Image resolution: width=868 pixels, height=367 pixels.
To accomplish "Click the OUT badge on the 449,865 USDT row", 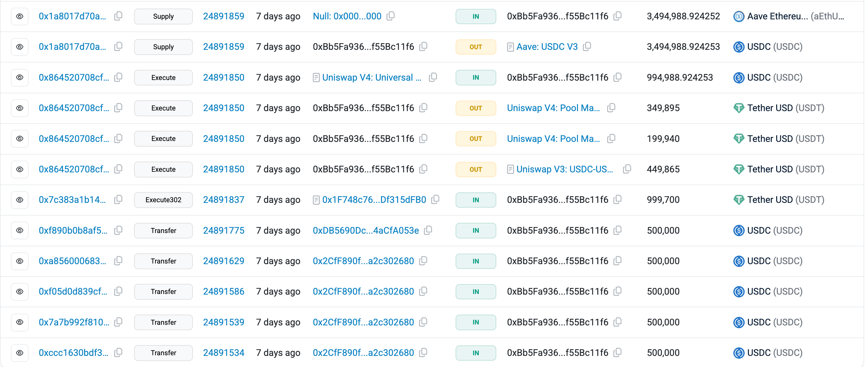I will coord(475,169).
